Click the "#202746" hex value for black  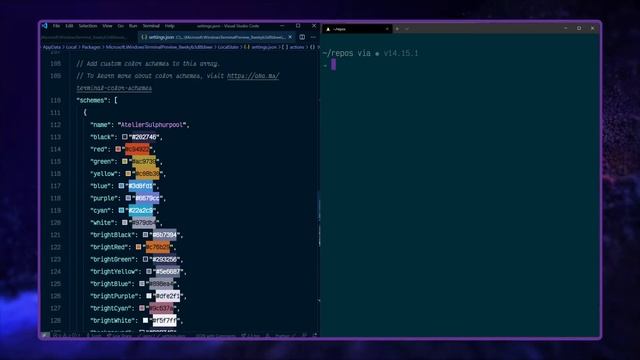point(144,137)
